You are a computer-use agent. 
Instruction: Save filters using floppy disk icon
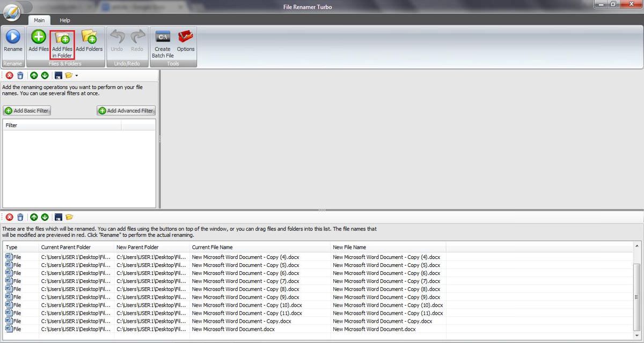pos(58,75)
